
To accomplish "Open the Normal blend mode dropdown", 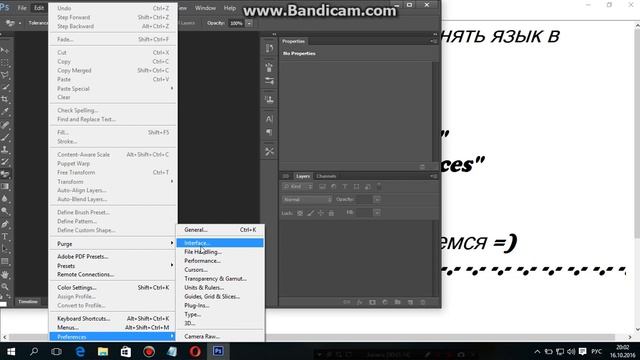I will (x=307, y=200).
